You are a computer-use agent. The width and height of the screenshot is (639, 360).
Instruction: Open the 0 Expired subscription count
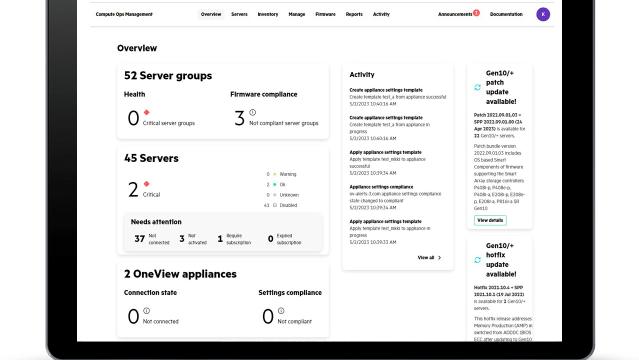tap(284, 239)
